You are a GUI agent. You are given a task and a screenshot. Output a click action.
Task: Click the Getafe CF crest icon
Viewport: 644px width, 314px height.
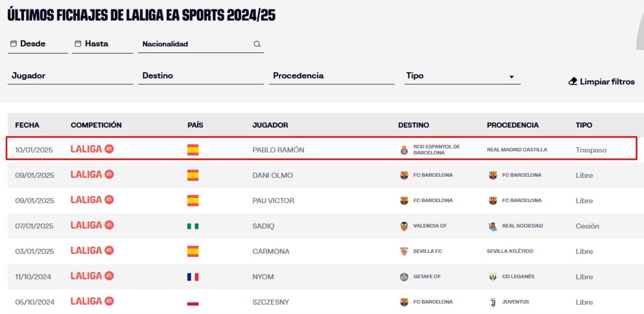tap(404, 277)
